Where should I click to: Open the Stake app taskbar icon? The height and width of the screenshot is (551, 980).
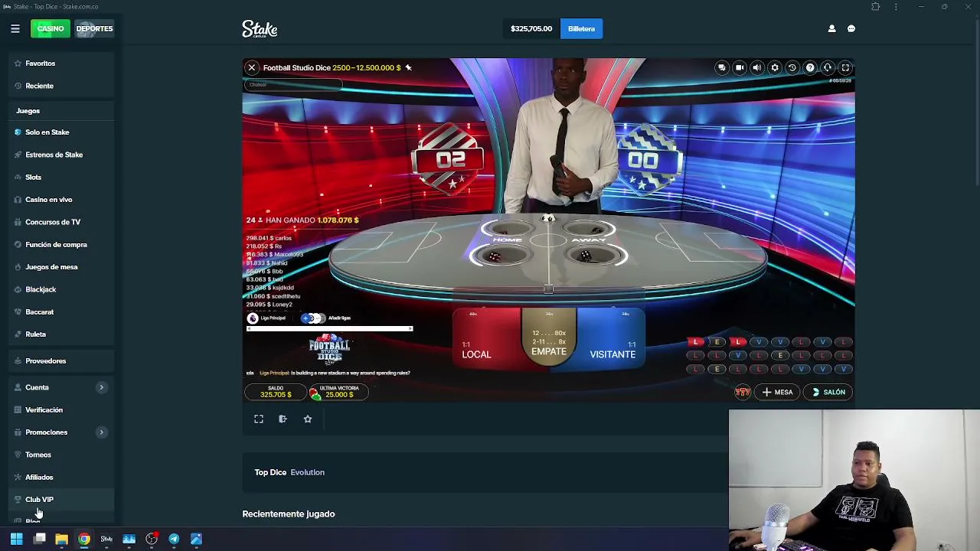tap(106, 540)
